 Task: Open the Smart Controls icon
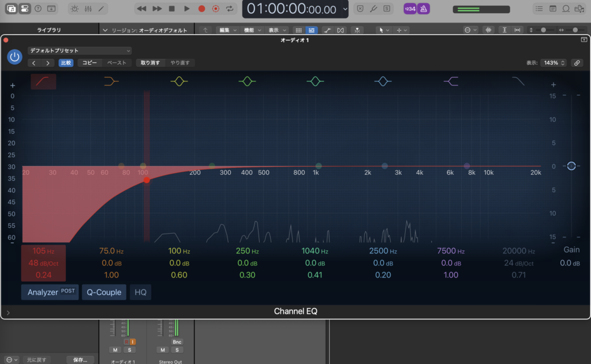click(x=74, y=9)
